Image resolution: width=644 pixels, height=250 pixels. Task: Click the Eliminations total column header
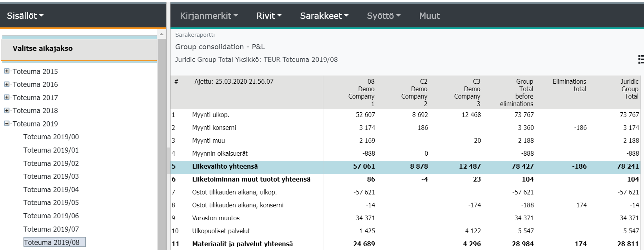(x=569, y=85)
